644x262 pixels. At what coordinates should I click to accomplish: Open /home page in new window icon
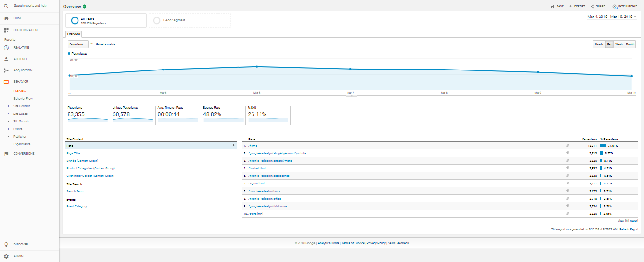point(567,146)
